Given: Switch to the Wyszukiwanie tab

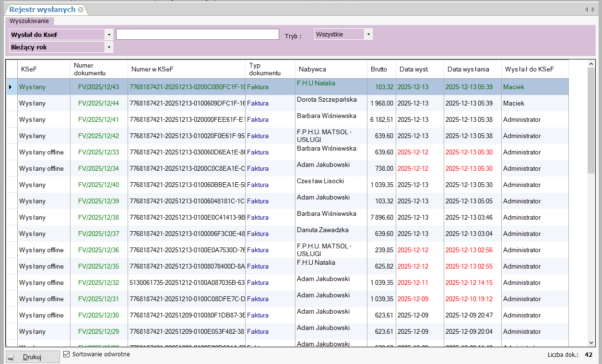Looking at the screenshot, I should click(x=29, y=21).
